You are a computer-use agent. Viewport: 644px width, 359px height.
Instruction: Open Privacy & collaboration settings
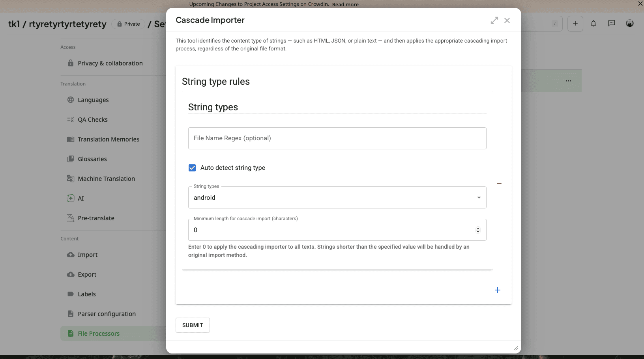110,63
